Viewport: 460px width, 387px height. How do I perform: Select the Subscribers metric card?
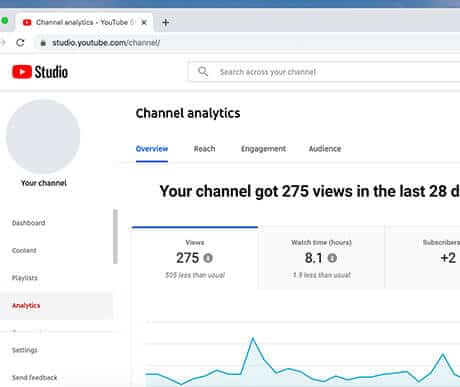click(x=423, y=258)
